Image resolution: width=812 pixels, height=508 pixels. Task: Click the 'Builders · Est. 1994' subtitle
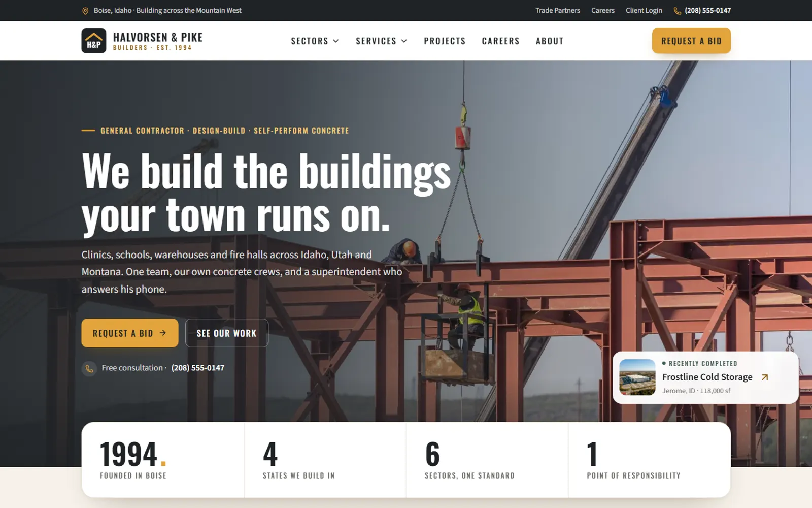point(152,48)
